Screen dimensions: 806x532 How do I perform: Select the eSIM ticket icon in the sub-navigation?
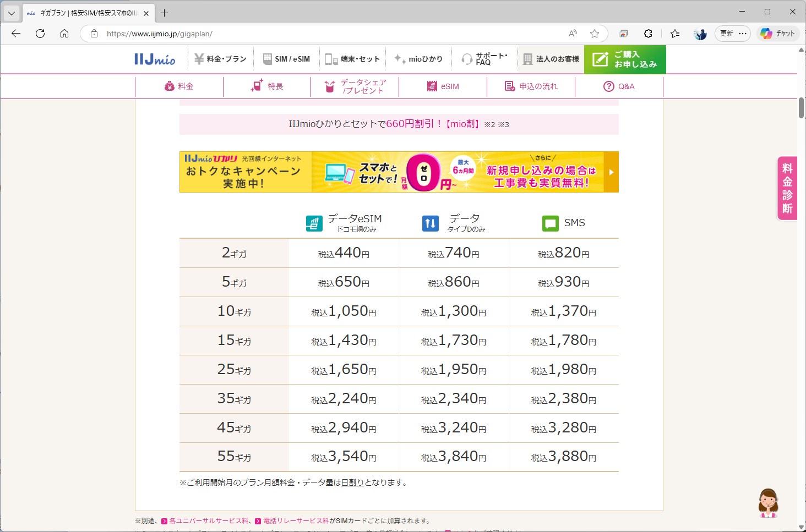432,86
